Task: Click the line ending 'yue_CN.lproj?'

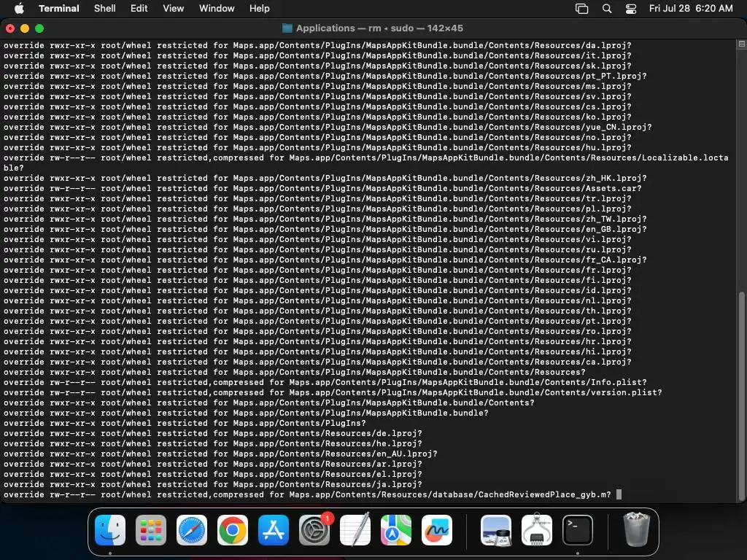Action: click(x=328, y=127)
